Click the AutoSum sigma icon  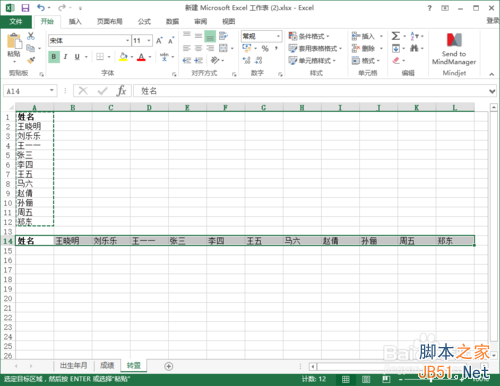click(x=396, y=36)
